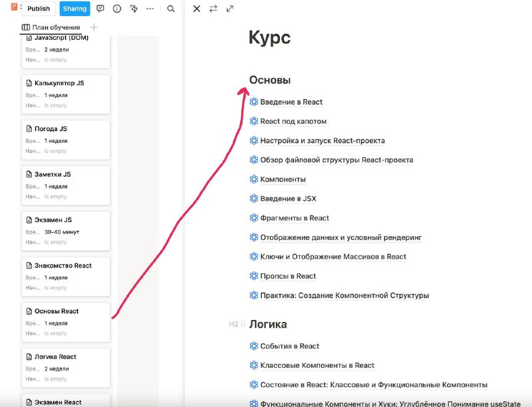Open the Фрагменты в React page link
Image resolution: width=532 pixels, height=407 pixels.
[x=295, y=217]
